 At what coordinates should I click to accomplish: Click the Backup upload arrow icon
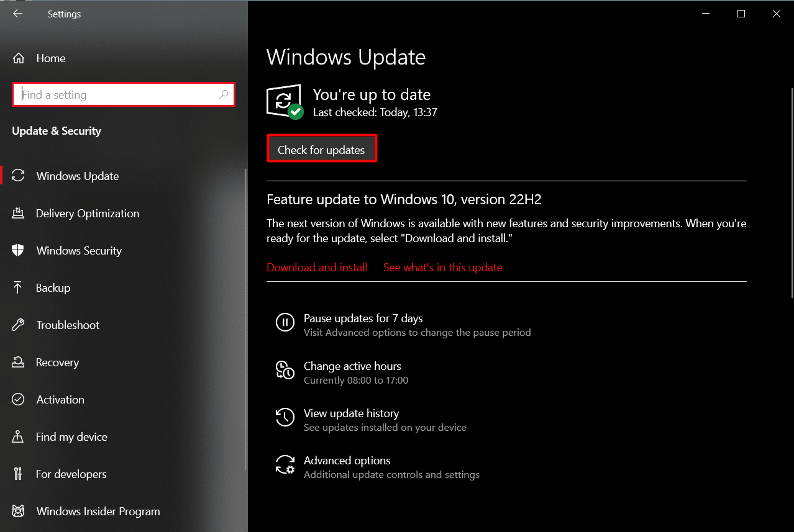point(18,288)
